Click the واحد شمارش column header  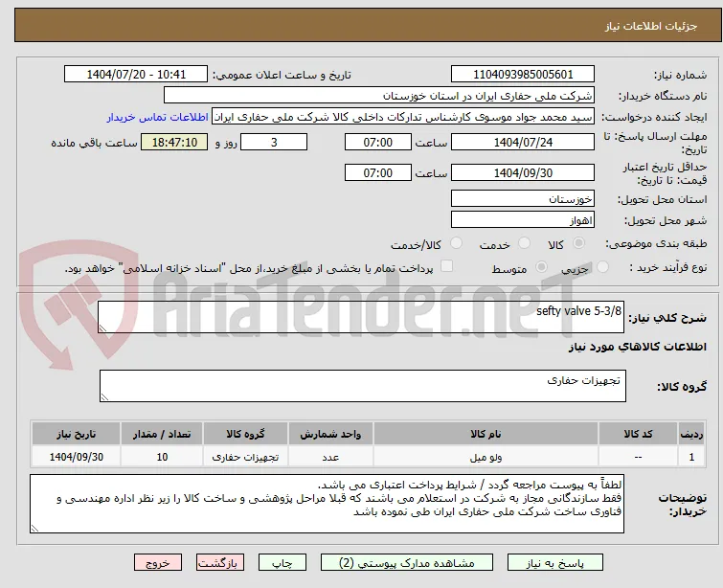click(x=330, y=434)
